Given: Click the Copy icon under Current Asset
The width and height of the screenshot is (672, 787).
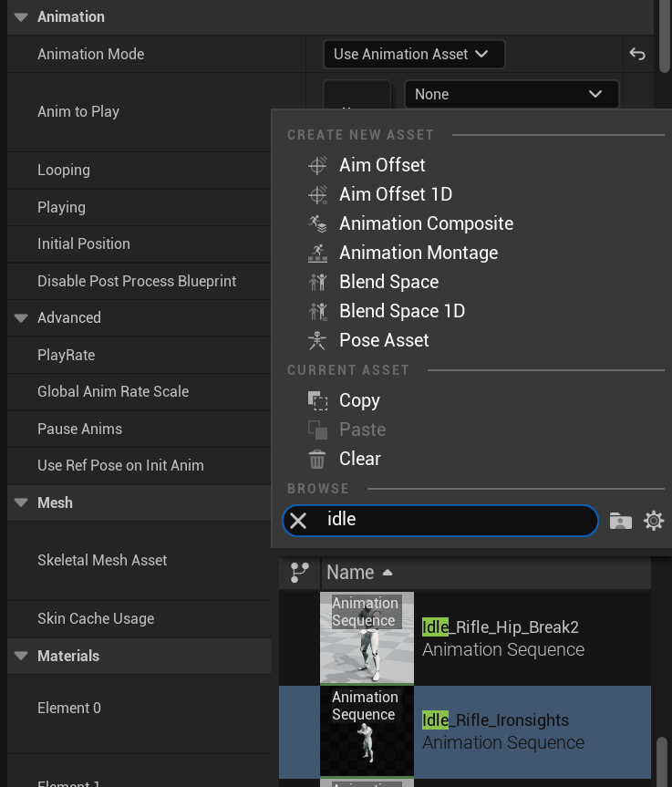Looking at the screenshot, I should point(317,400).
